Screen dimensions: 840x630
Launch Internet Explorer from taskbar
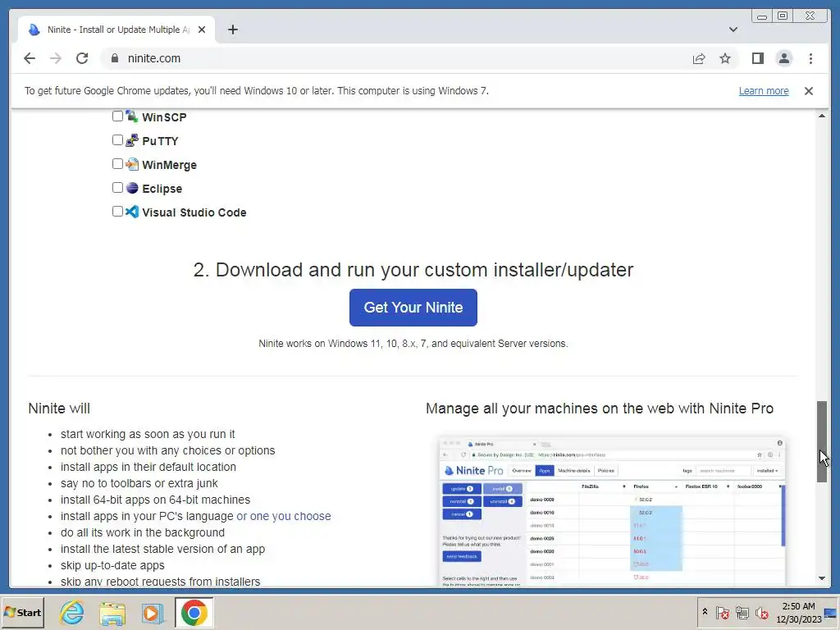(72, 612)
